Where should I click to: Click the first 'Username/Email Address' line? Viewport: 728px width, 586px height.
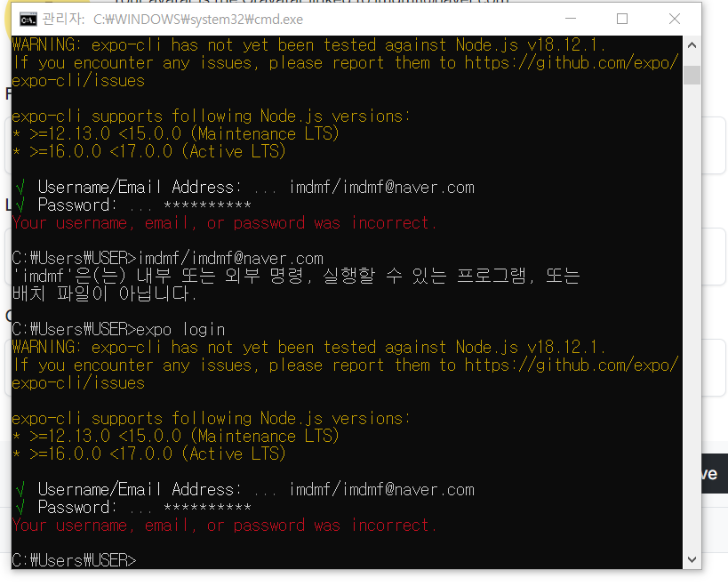click(244, 187)
